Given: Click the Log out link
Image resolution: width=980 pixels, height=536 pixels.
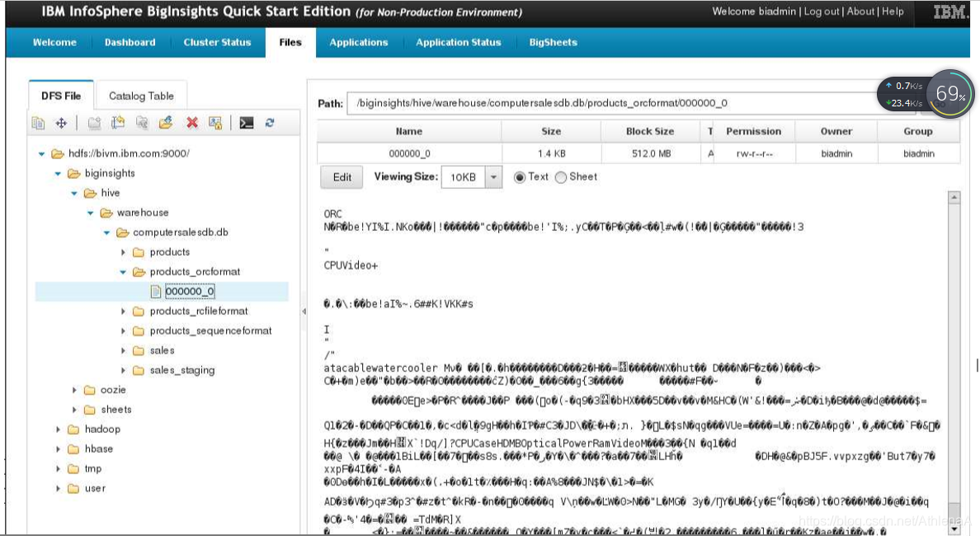Looking at the screenshot, I should pyautogui.click(x=822, y=12).
